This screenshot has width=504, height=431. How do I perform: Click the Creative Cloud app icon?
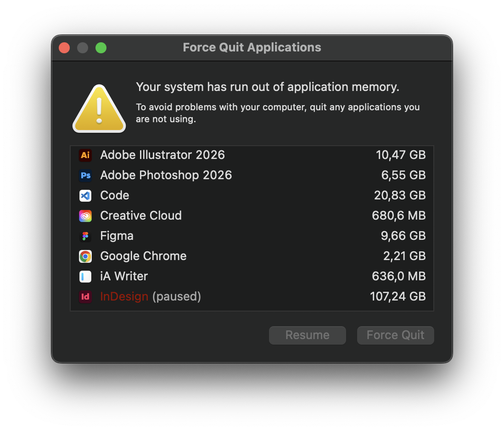(x=85, y=216)
